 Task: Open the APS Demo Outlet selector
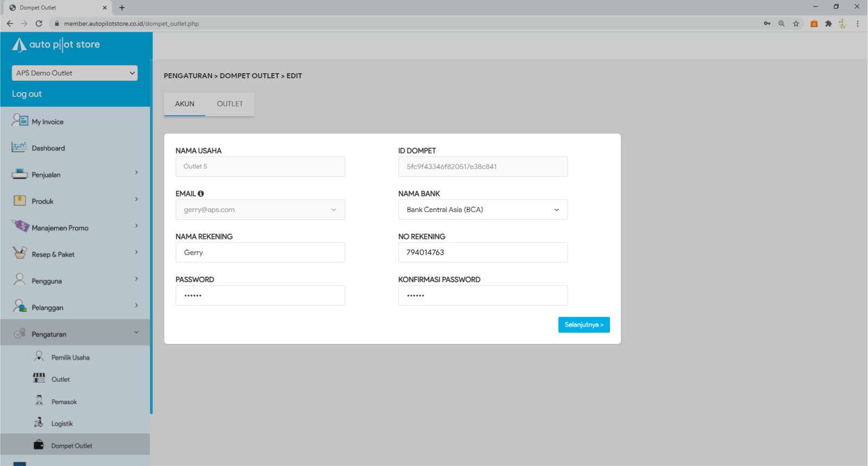pyautogui.click(x=74, y=73)
